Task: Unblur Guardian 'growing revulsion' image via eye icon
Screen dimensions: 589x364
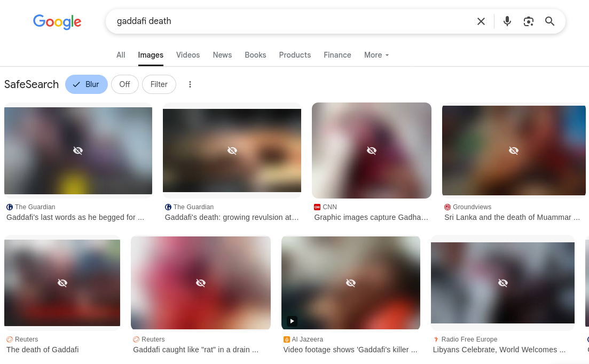Action: click(x=232, y=151)
